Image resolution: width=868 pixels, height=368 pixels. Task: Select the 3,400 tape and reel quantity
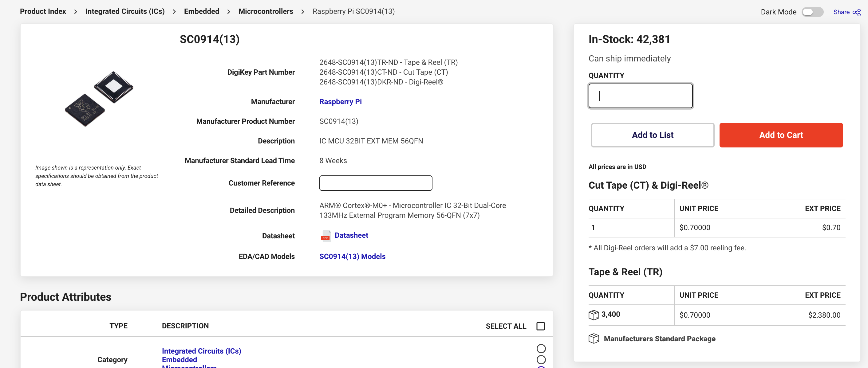[x=610, y=315]
